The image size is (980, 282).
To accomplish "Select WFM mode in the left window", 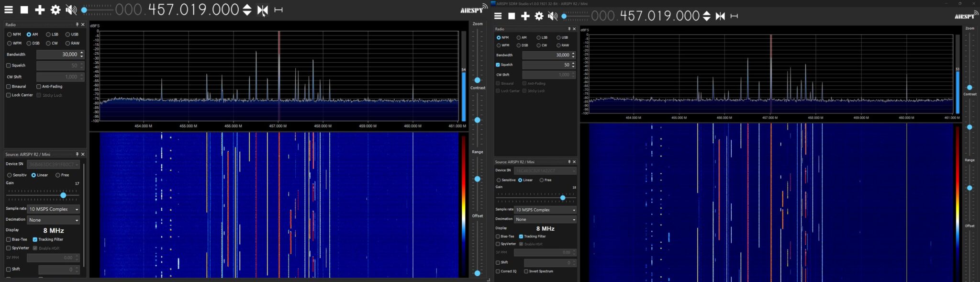I will pos(10,43).
